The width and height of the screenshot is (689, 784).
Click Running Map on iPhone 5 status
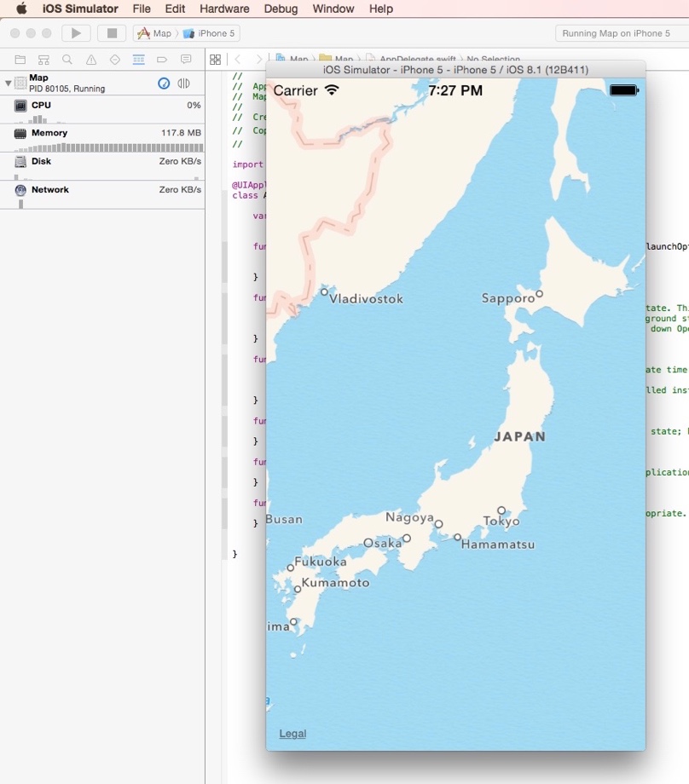tap(616, 33)
